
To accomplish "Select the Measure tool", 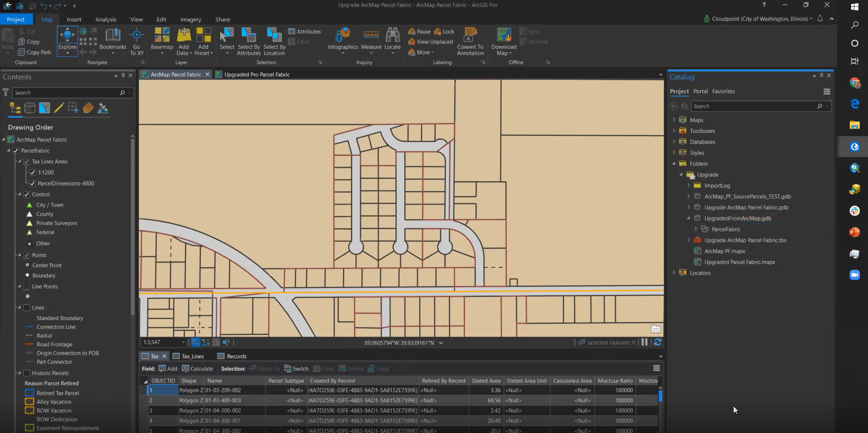I will [370, 41].
